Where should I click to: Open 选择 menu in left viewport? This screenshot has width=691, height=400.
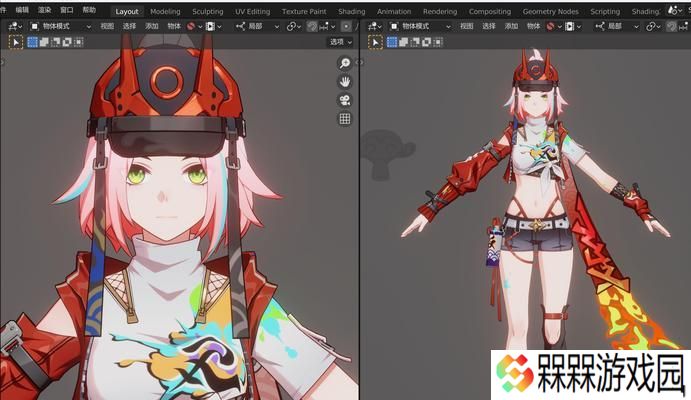(x=129, y=26)
